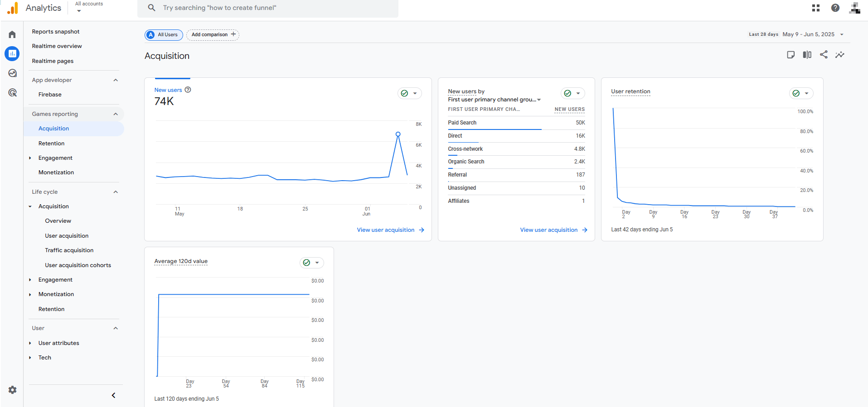868x407 pixels.
Task: Collapse the Games reporting section
Action: click(x=116, y=114)
